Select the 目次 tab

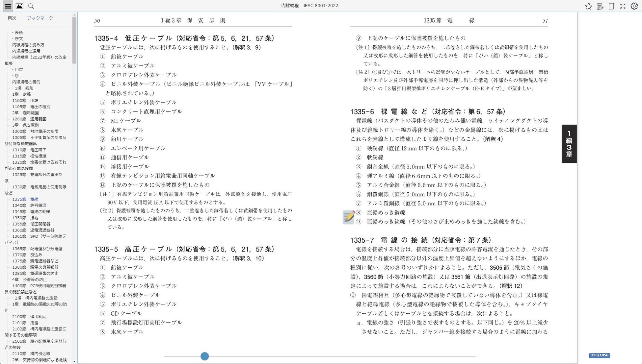[12, 18]
